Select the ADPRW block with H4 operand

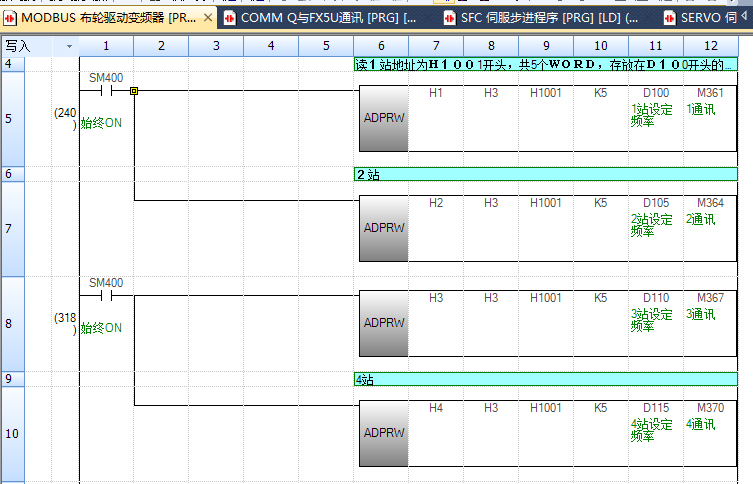[x=383, y=433]
